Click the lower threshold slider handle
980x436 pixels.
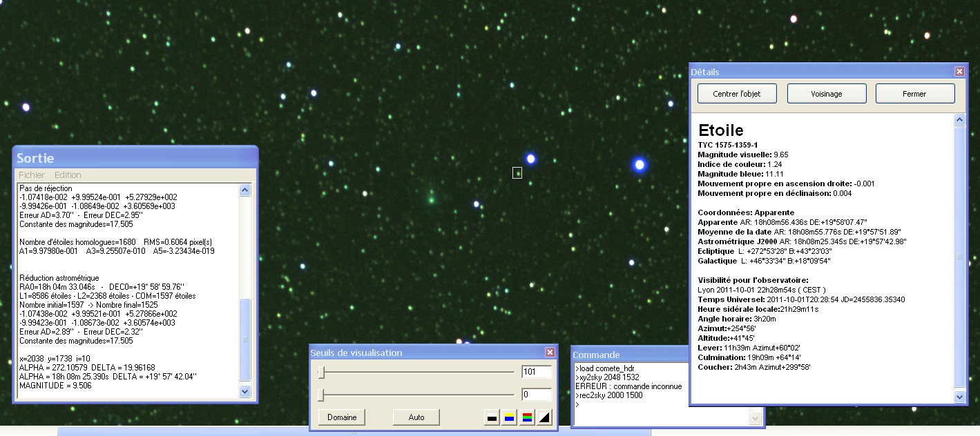pos(321,395)
